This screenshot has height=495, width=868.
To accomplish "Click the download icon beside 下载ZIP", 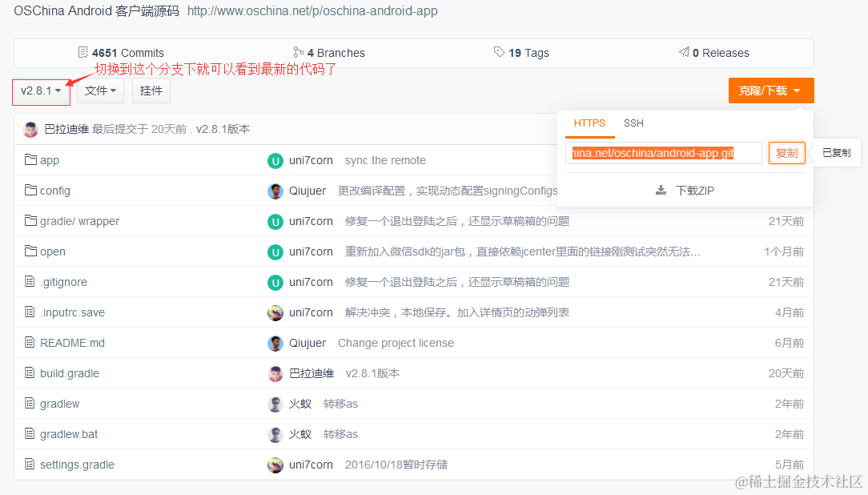I will 661,191.
